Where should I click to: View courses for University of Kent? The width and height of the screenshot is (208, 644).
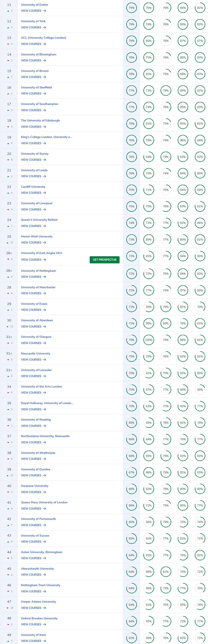[x=33, y=641]
